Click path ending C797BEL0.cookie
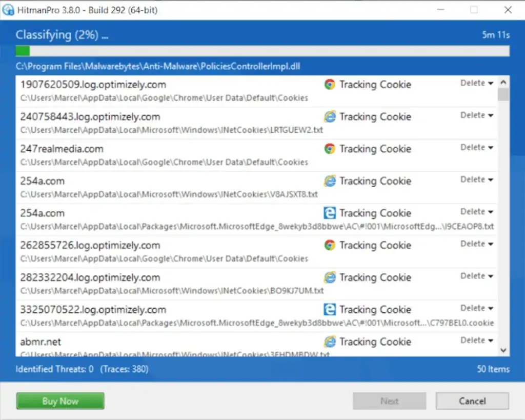This screenshot has width=525, height=420. pos(257,323)
